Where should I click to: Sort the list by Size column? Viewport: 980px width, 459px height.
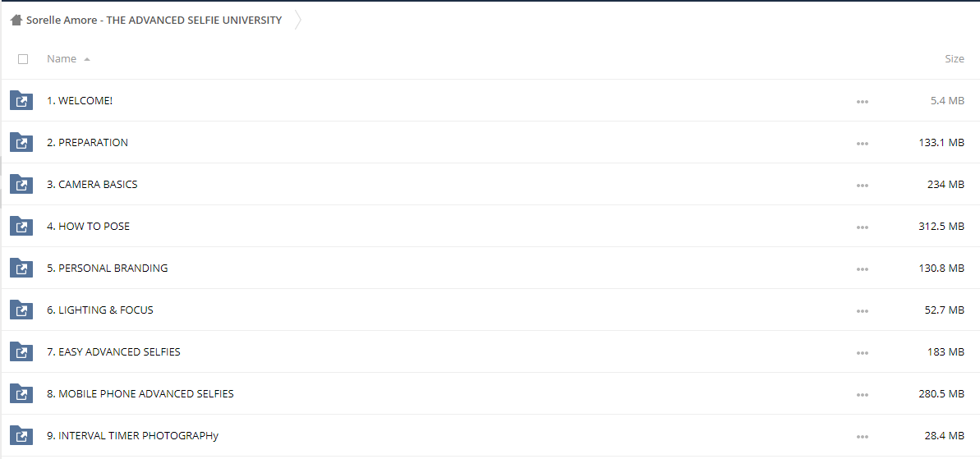tap(955, 58)
